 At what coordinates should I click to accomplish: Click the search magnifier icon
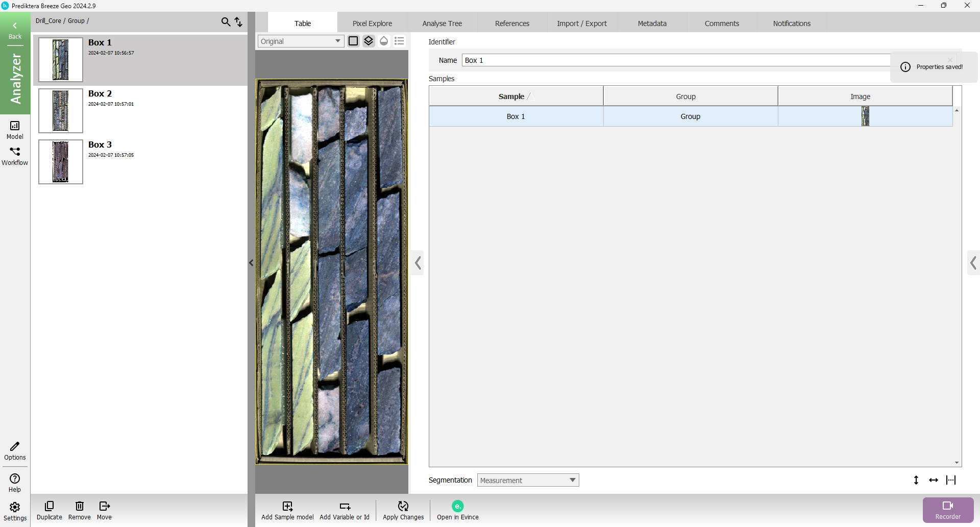coord(226,21)
